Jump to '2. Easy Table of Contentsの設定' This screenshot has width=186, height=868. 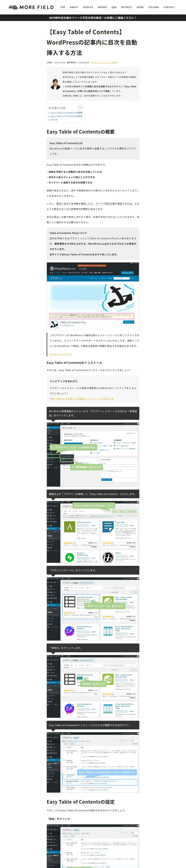(65, 116)
